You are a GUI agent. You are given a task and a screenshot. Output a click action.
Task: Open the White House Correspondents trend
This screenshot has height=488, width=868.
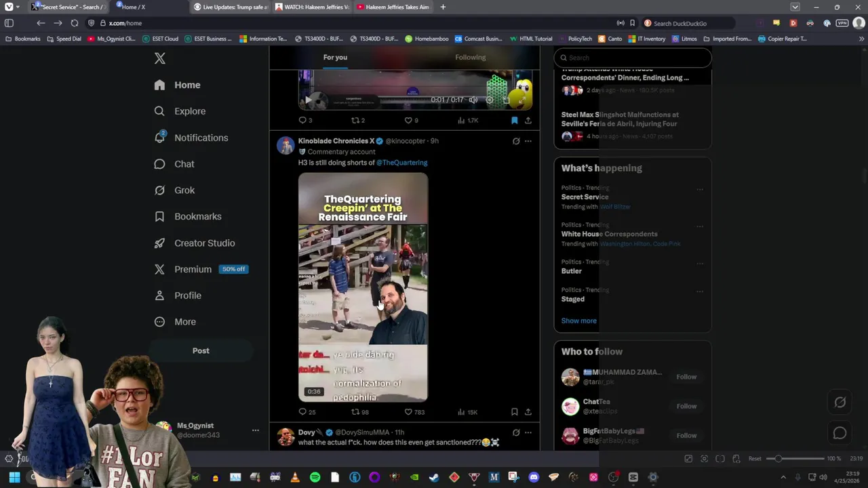[x=609, y=234]
